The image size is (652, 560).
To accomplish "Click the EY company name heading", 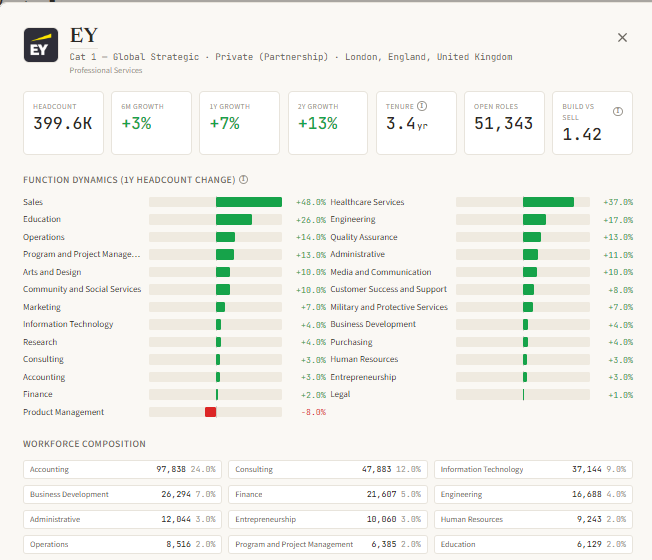I will click(x=84, y=35).
